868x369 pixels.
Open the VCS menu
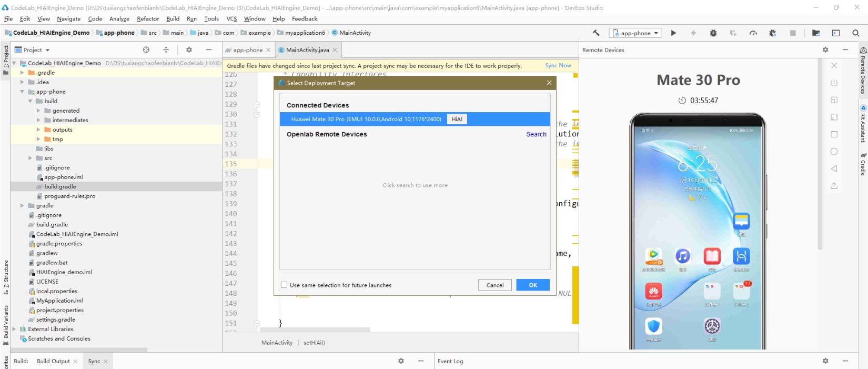231,18
